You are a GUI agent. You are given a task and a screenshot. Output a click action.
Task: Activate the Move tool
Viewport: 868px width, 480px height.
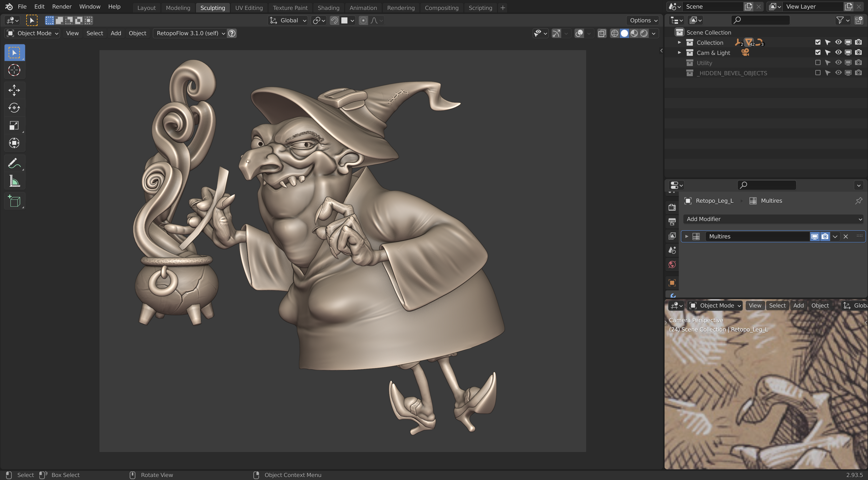click(x=14, y=90)
